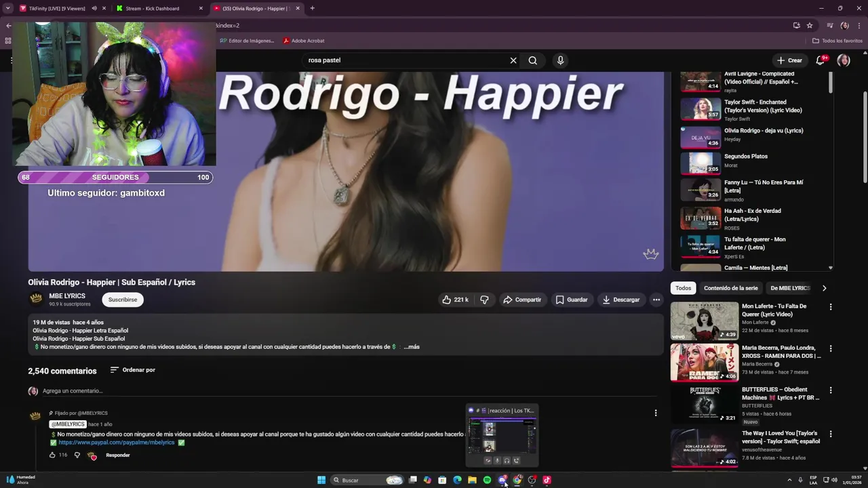Play Taylor Swift Enchanted from the playlist
The width and height of the screenshot is (868, 488).
(753, 110)
